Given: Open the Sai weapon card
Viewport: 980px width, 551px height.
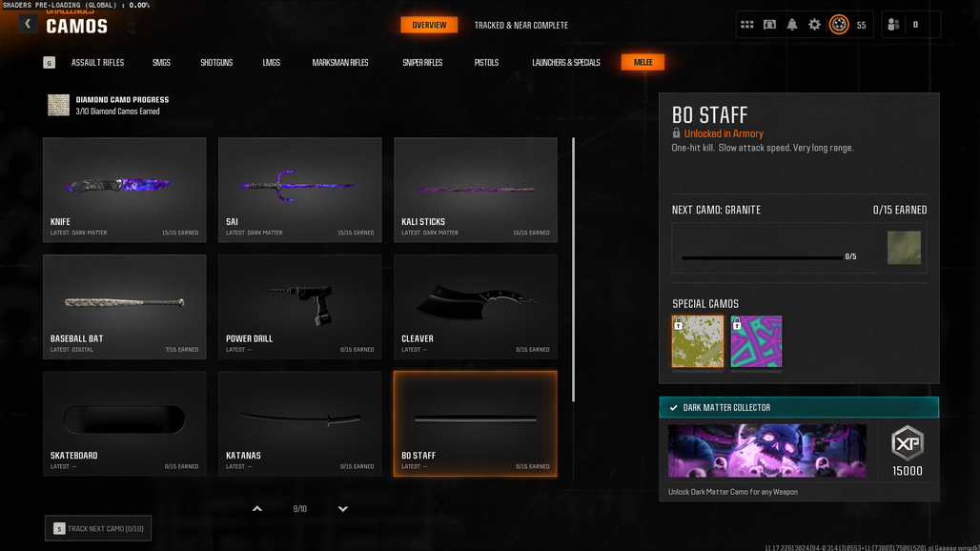Looking at the screenshot, I should coord(300,190).
